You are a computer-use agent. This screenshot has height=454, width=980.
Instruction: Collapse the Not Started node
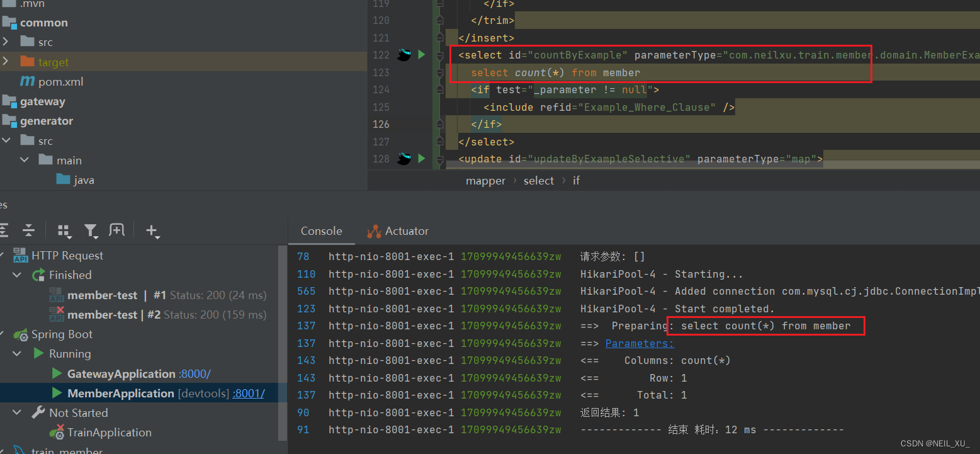(x=17, y=412)
